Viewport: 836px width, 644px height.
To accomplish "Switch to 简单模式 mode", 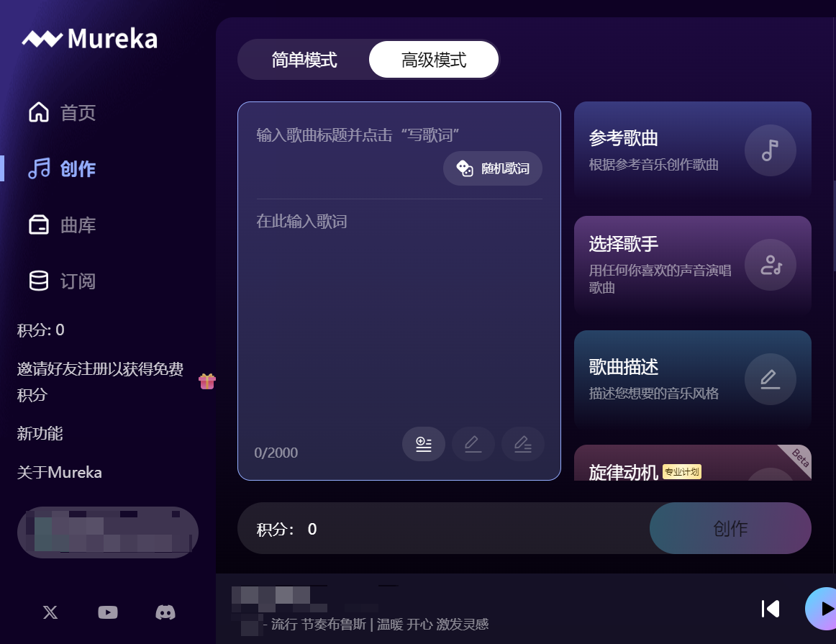I will (x=304, y=60).
